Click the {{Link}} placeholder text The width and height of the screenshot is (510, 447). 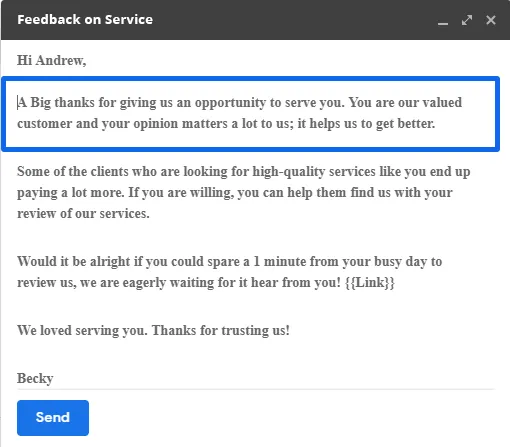tap(370, 283)
